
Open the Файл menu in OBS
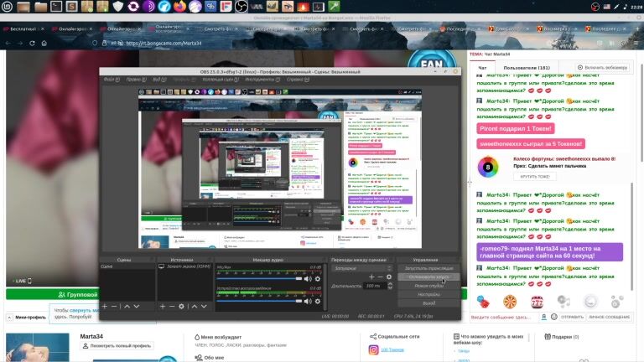coord(108,80)
